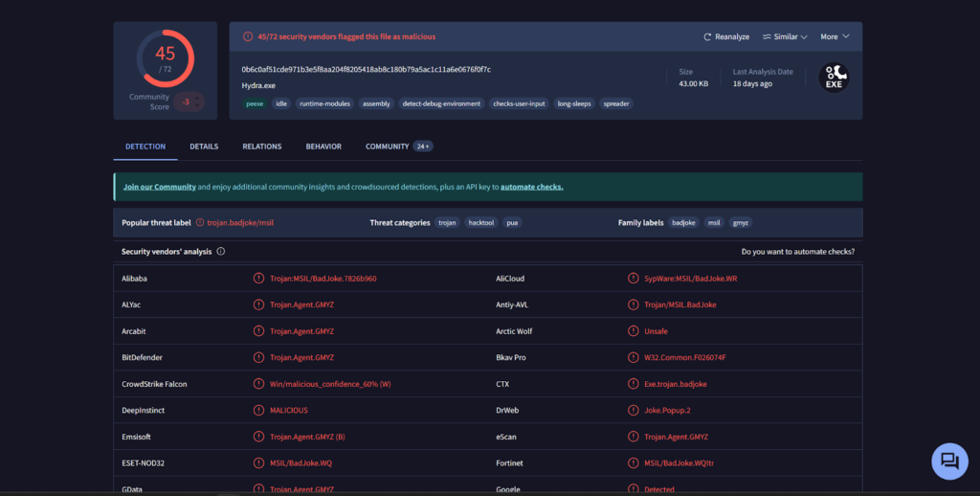
Task: Expand the Similar dropdown
Action: 785,37
